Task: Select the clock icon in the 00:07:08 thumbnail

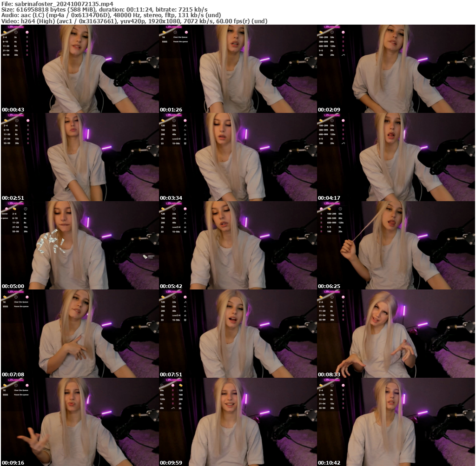Action: coord(16,297)
